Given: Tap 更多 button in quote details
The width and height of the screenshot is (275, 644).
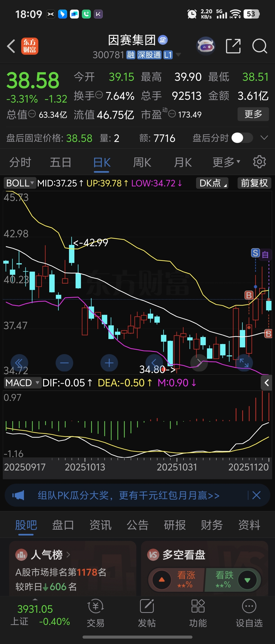Looking at the screenshot, I should [x=253, y=114].
